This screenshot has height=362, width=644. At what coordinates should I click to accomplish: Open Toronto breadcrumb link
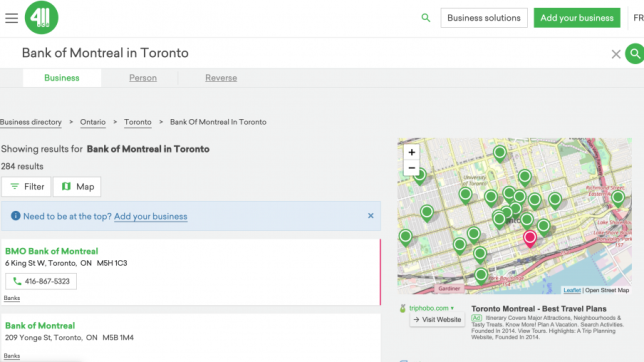tap(138, 122)
